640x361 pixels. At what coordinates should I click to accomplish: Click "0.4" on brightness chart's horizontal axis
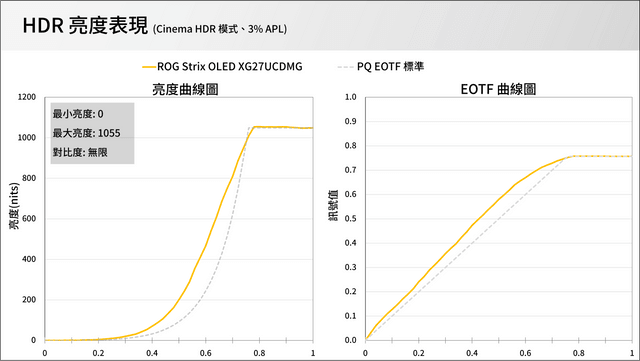[x=152, y=353]
